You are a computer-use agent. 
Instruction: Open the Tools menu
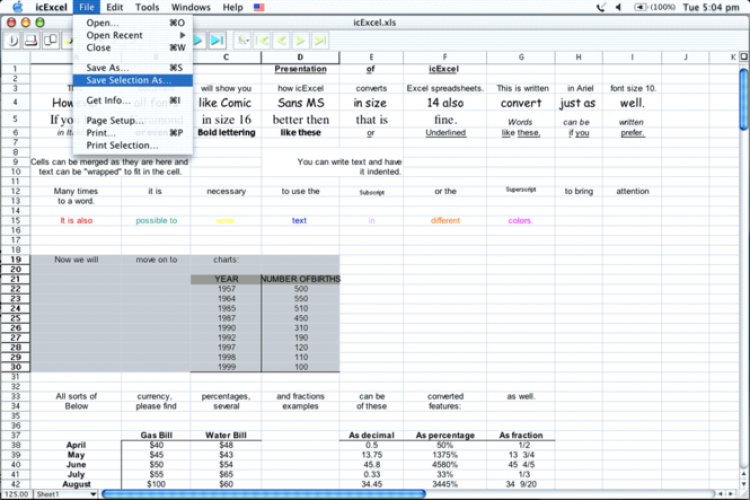coord(147,7)
